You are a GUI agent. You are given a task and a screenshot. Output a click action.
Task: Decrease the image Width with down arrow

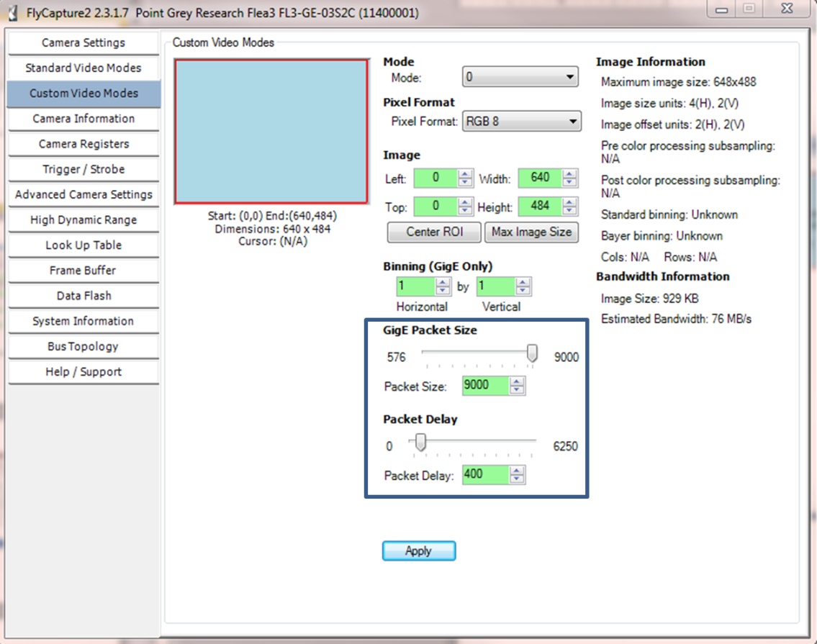pyautogui.click(x=569, y=183)
